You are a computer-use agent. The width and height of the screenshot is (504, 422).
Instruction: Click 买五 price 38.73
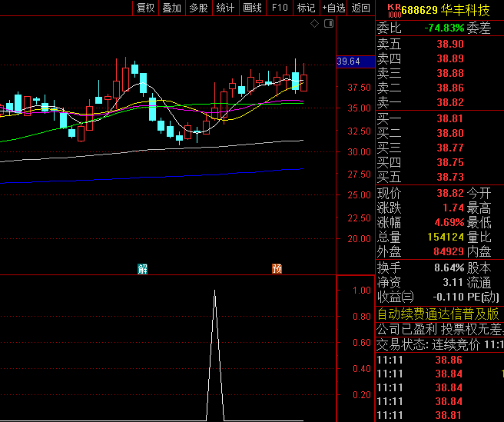pos(450,178)
